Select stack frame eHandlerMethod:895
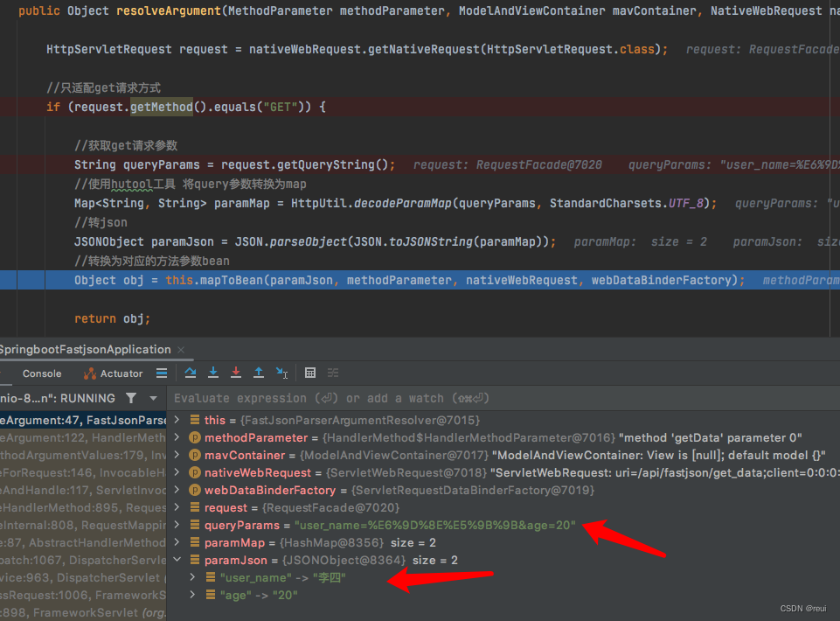Screen dimensions: 840x621 coord(83,507)
